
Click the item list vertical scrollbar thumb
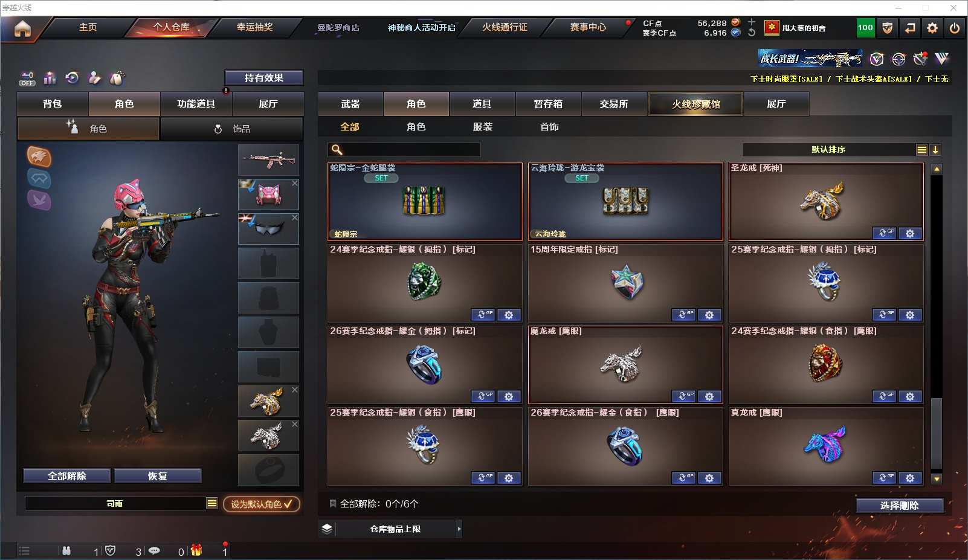937,433
